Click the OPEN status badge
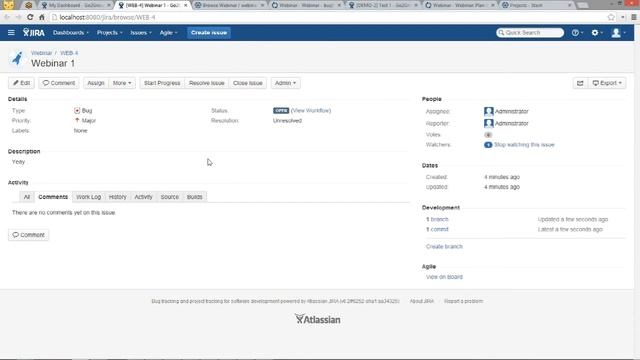 click(281, 111)
